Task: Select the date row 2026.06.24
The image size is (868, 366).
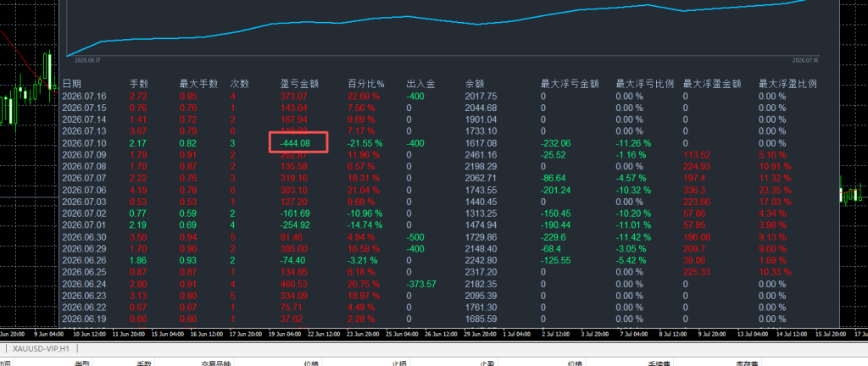Action: point(84,284)
